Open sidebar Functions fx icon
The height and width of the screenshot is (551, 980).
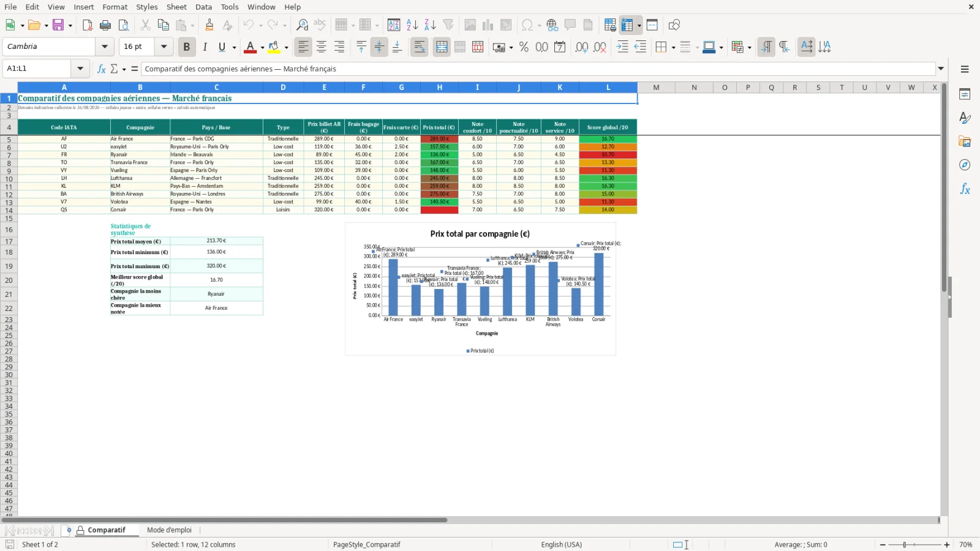965,189
